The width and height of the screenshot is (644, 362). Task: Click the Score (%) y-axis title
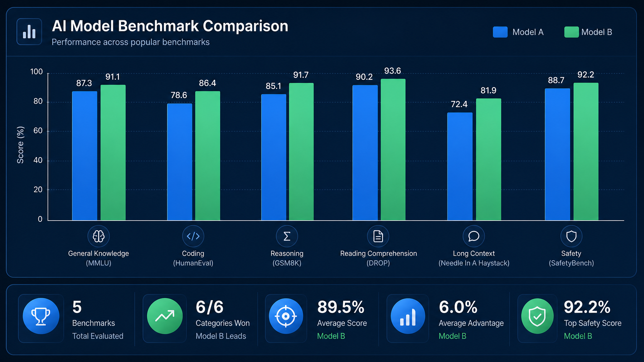pyautogui.click(x=20, y=145)
